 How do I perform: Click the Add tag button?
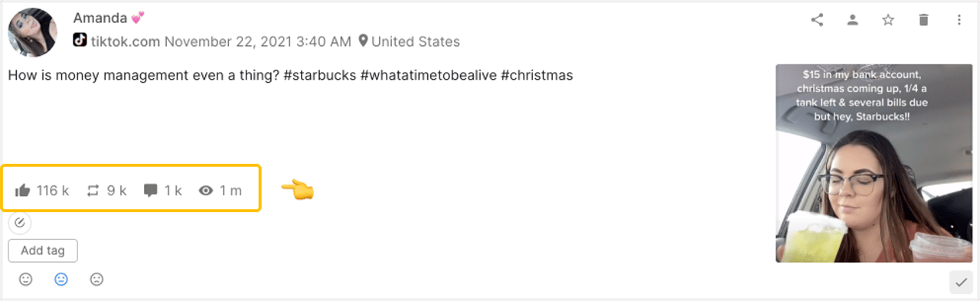pyautogui.click(x=43, y=250)
